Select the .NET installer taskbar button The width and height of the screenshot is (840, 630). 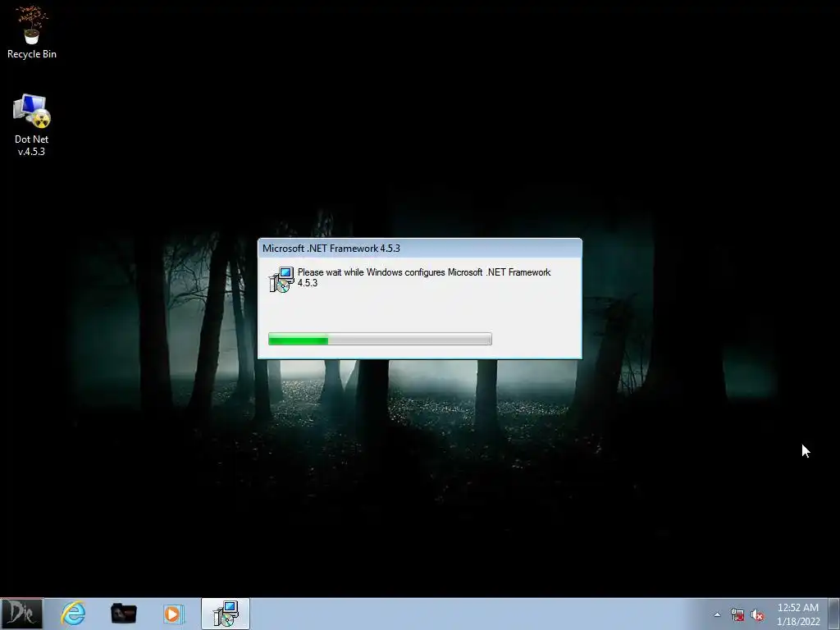[226, 614]
